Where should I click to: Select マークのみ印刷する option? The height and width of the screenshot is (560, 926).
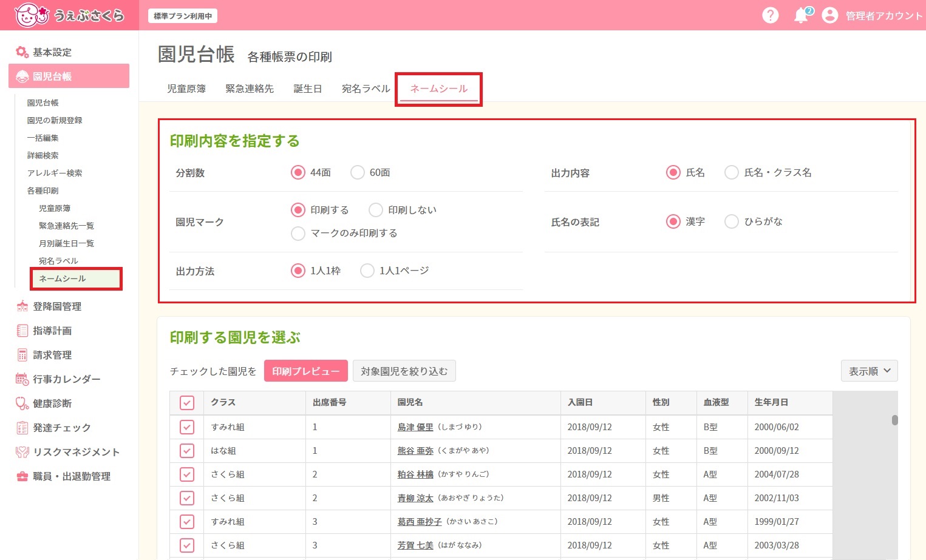(298, 233)
